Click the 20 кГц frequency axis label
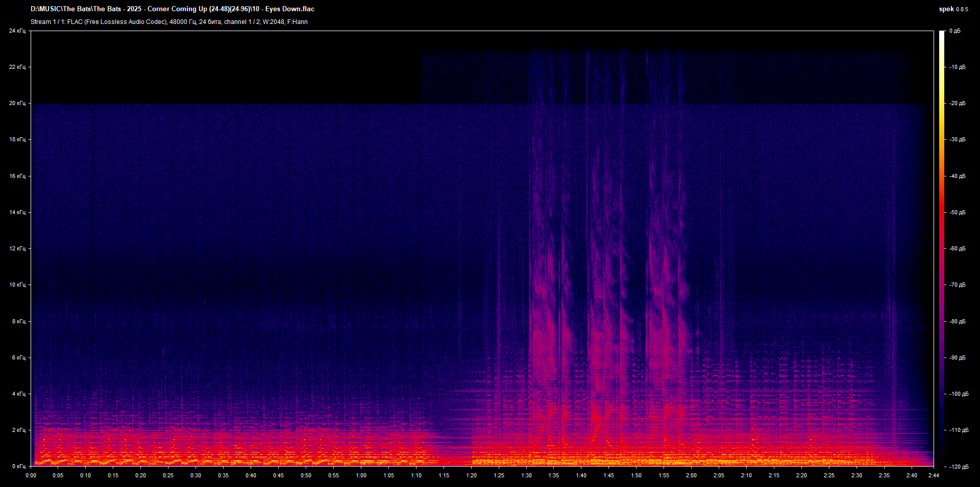This screenshot has height=487, width=980. click(17, 104)
